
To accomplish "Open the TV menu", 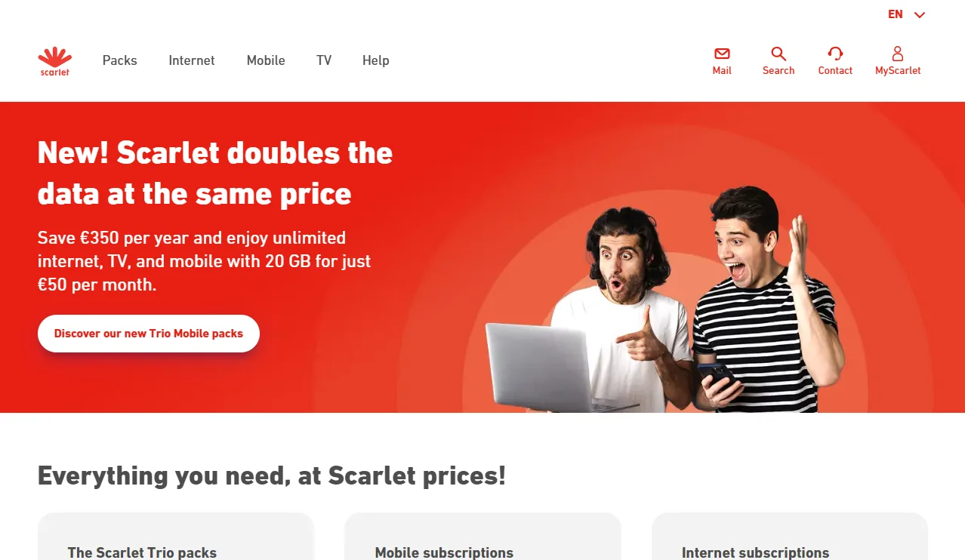I will coord(324,60).
